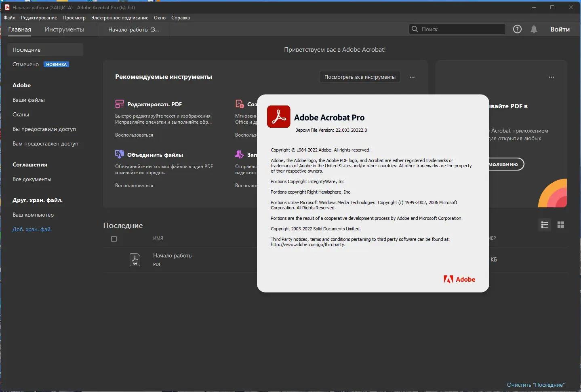Click the File Version text in About dialog
The width and height of the screenshot is (581, 392).
(x=331, y=130)
